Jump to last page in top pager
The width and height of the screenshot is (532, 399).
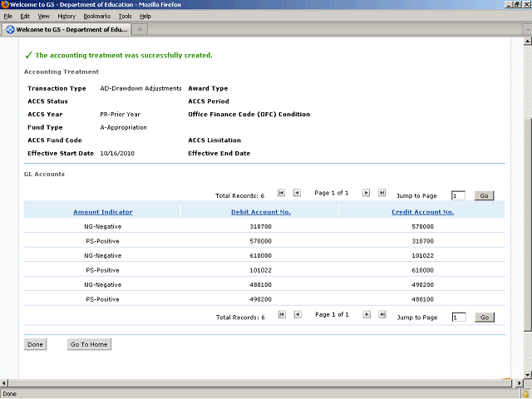tap(382, 193)
